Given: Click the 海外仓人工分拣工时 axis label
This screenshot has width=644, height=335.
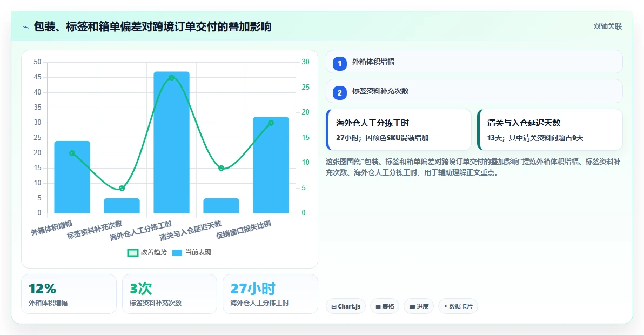Looking at the screenshot, I should point(140,230).
